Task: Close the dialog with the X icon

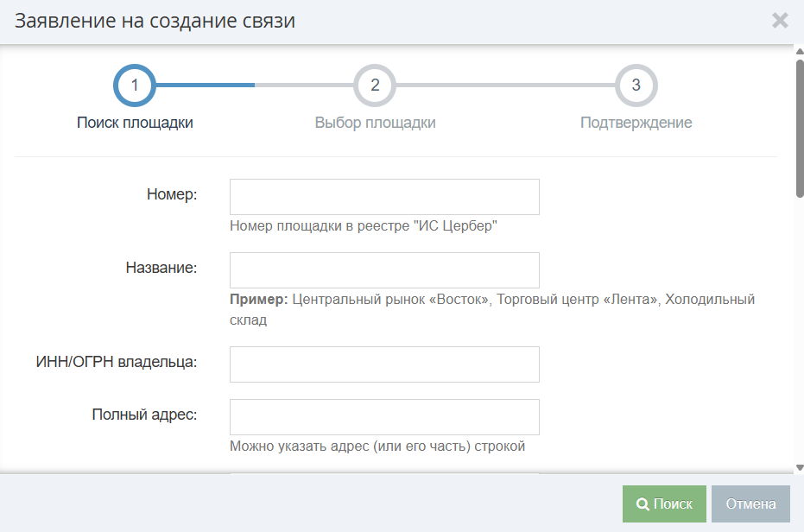Action: (780, 21)
